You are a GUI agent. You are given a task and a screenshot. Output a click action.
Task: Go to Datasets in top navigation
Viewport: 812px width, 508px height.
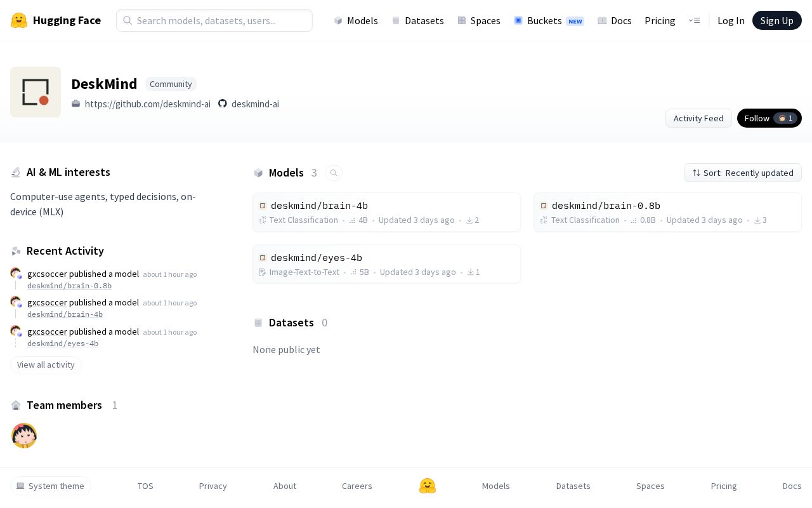click(418, 20)
